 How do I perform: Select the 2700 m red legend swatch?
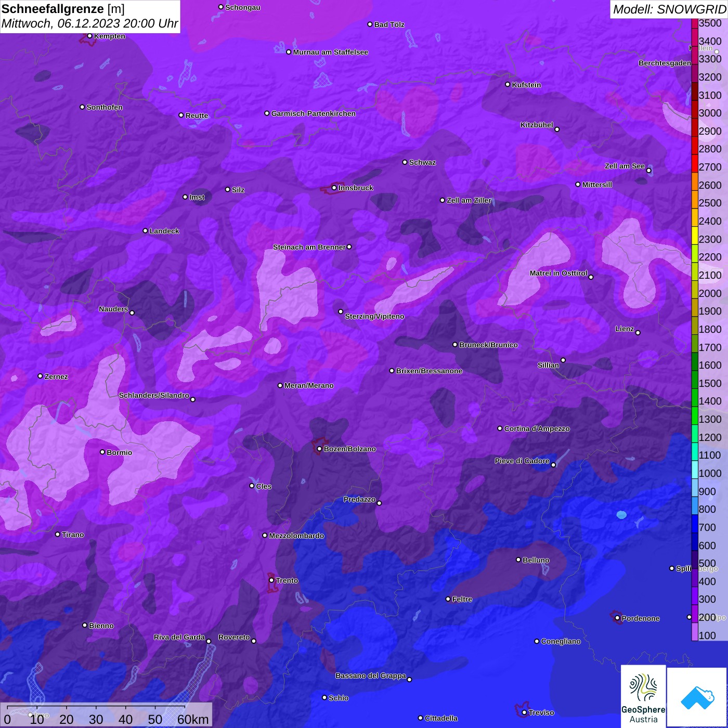(695, 167)
